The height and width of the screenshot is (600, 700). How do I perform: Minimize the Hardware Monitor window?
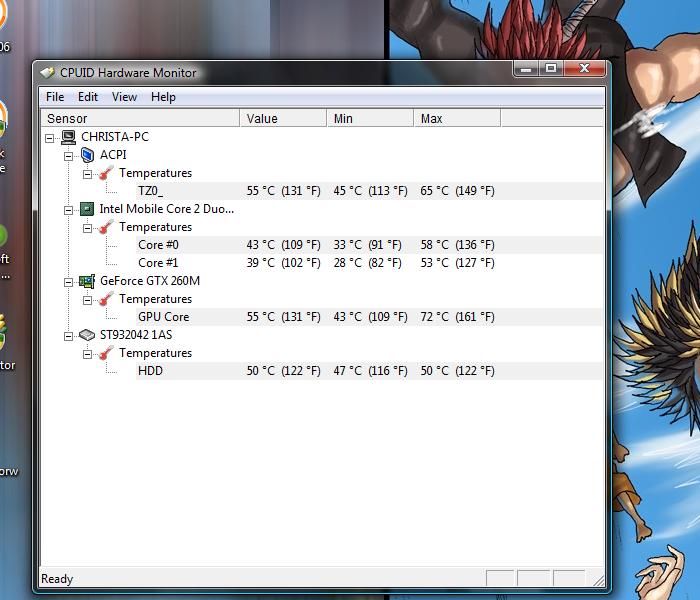click(526, 69)
